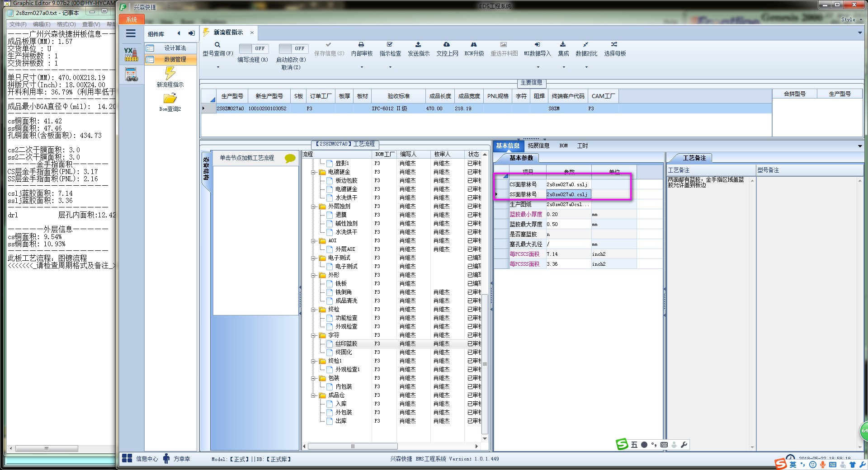Select the 设计算法 sidebar button
Image resolution: width=868 pixels, height=470 pixels.
click(170, 48)
